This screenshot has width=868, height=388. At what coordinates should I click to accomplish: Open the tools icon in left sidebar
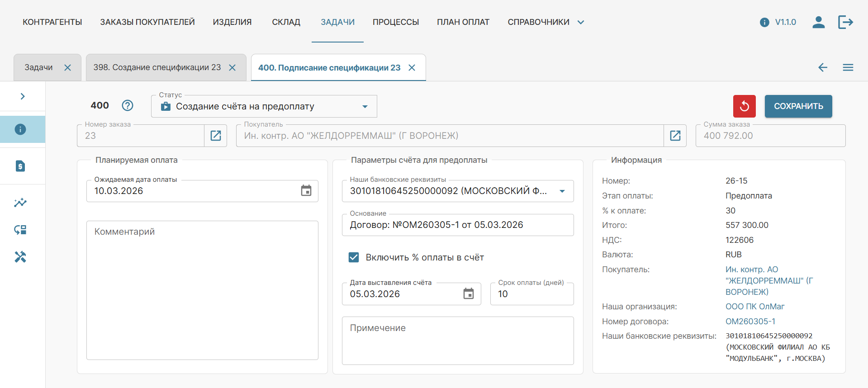20,257
